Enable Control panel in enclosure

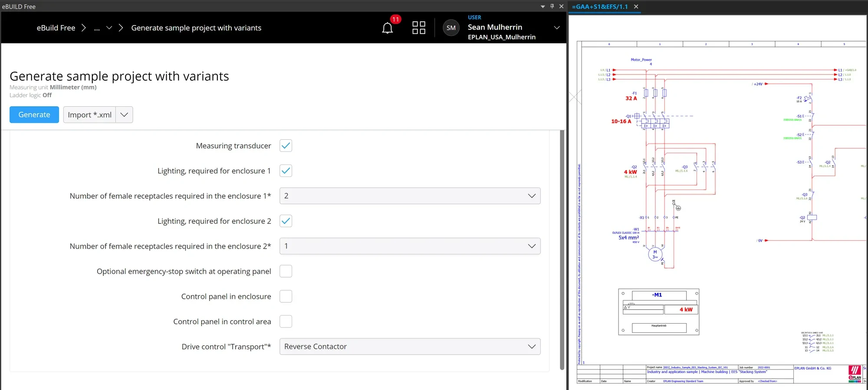tap(286, 297)
